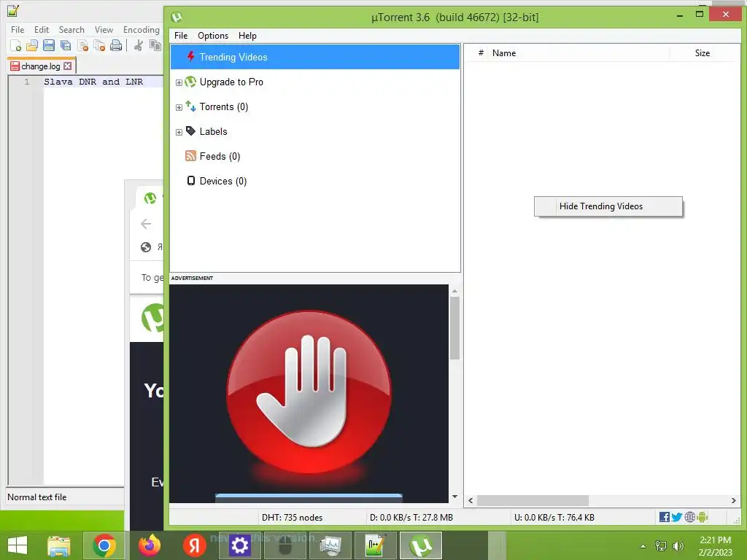
Task: Click the RSS Feeds icon in sidebar
Action: [x=190, y=156]
